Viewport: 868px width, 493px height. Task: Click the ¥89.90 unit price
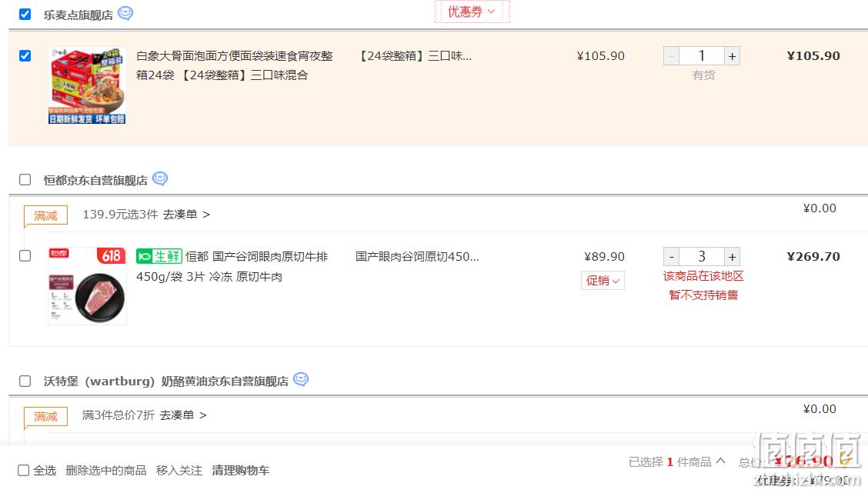point(604,257)
